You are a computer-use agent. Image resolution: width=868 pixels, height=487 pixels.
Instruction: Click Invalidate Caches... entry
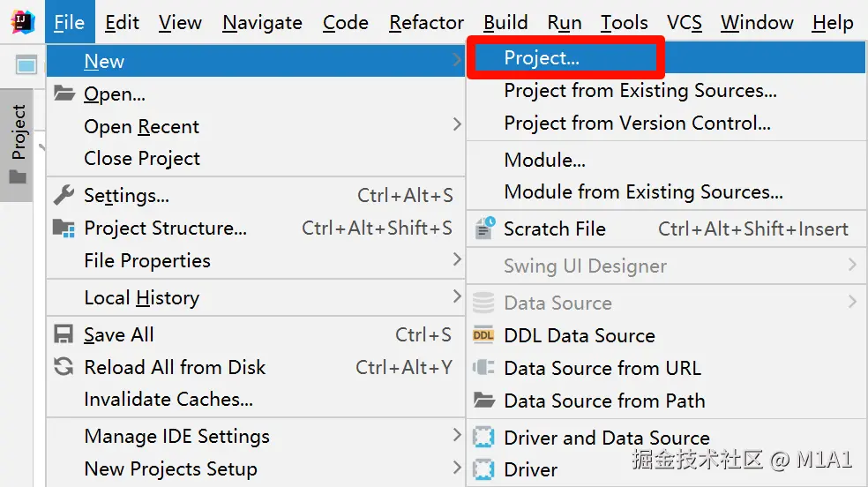coord(168,400)
